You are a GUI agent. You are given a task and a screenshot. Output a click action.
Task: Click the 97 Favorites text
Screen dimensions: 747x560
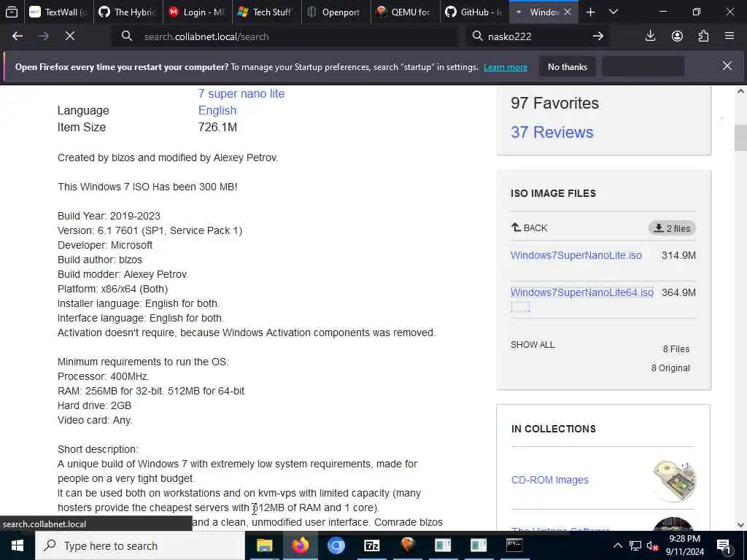point(554,103)
